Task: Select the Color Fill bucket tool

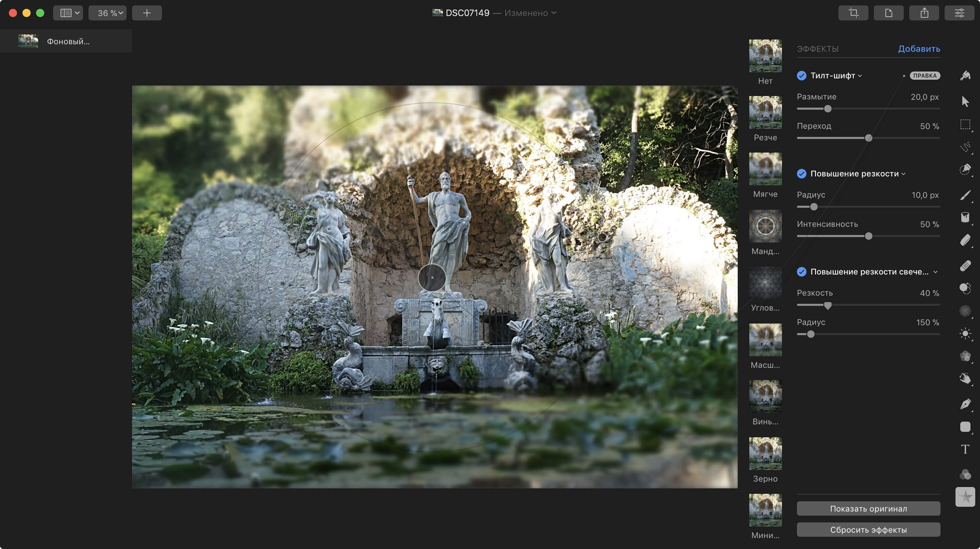Action: pos(965,217)
